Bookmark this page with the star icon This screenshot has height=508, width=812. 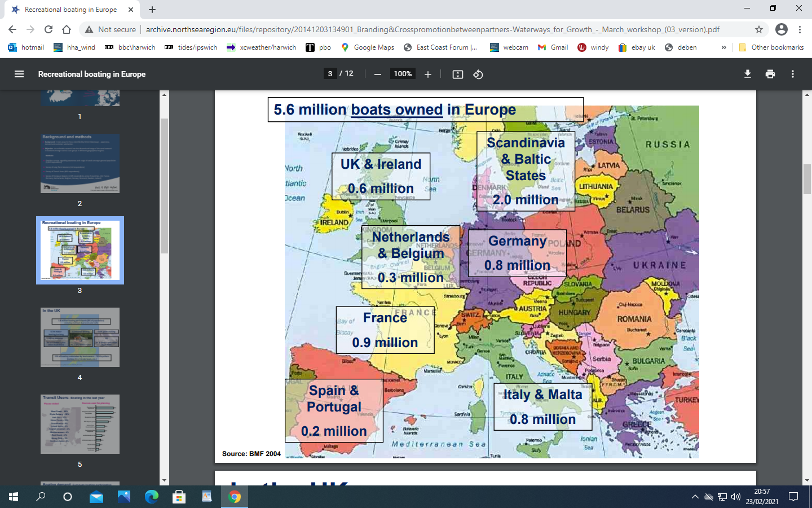[759, 29]
